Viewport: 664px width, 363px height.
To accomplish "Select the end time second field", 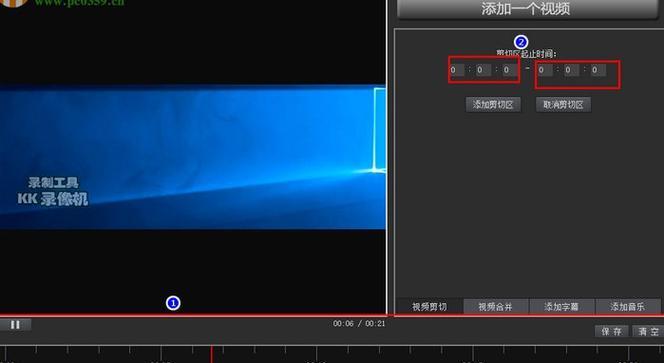I will pyautogui.click(x=598, y=70).
